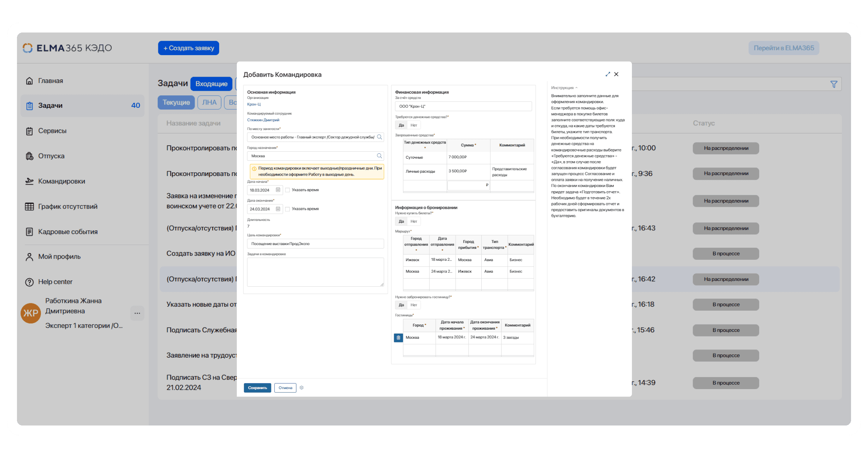The width and height of the screenshot is (868, 458).
Task: Open user menu with three dots button
Action: 137,313
